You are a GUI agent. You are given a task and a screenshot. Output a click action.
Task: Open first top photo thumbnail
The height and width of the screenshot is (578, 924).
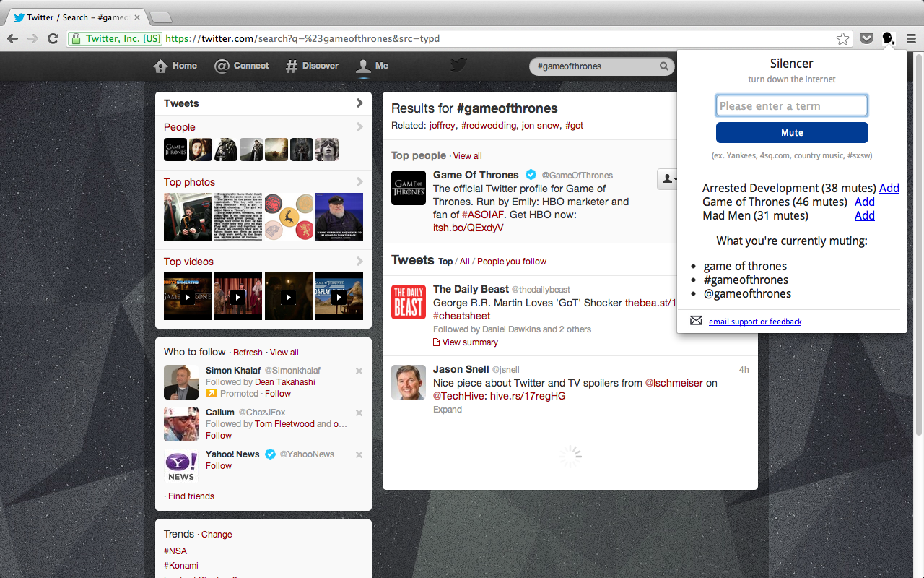click(188, 217)
